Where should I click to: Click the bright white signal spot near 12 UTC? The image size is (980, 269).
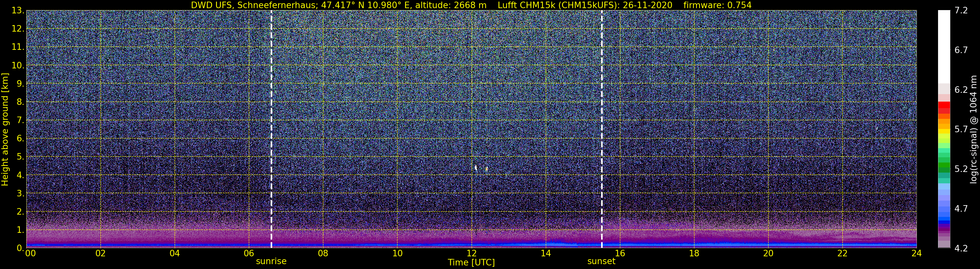(x=476, y=168)
